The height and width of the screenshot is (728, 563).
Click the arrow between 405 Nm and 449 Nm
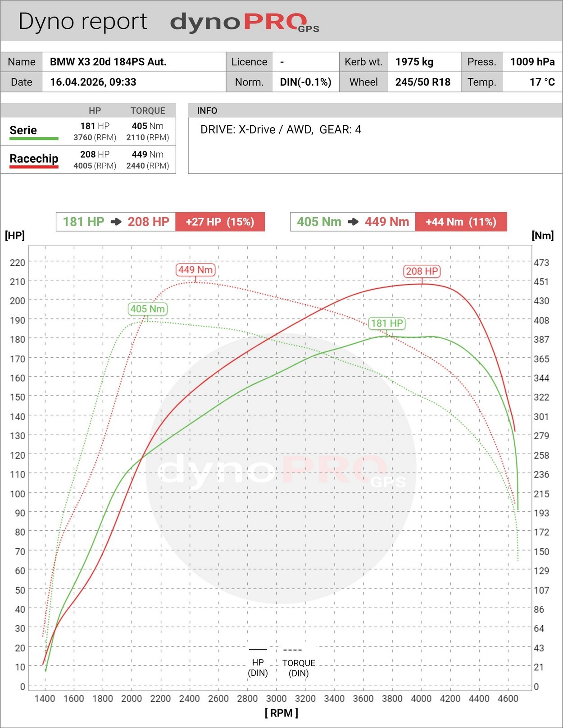[x=353, y=222]
